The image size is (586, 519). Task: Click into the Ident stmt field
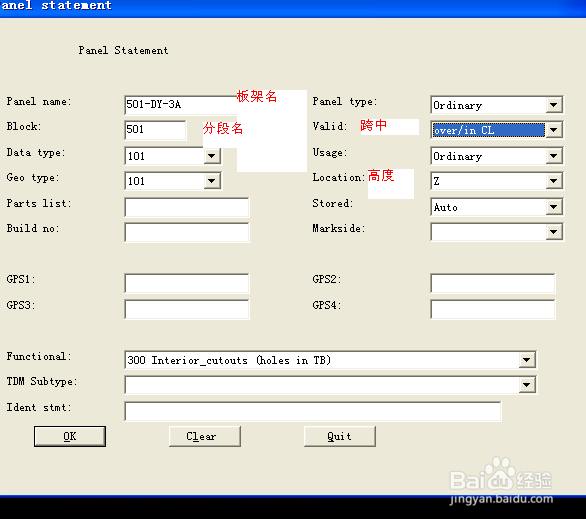pyautogui.click(x=313, y=411)
